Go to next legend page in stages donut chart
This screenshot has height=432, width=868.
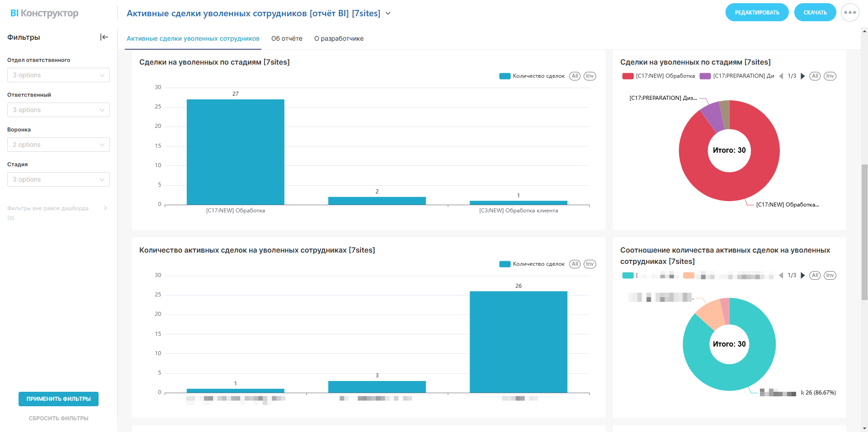(x=803, y=76)
